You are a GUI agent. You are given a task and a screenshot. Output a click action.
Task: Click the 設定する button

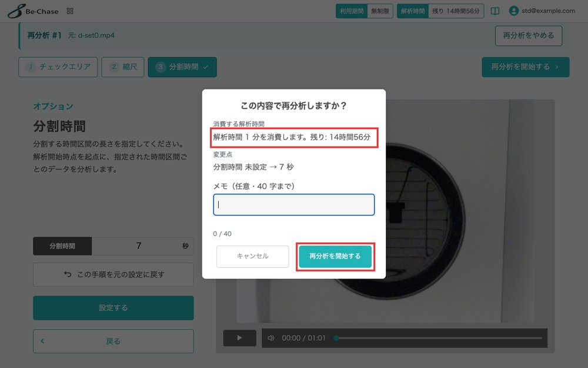(x=113, y=308)
